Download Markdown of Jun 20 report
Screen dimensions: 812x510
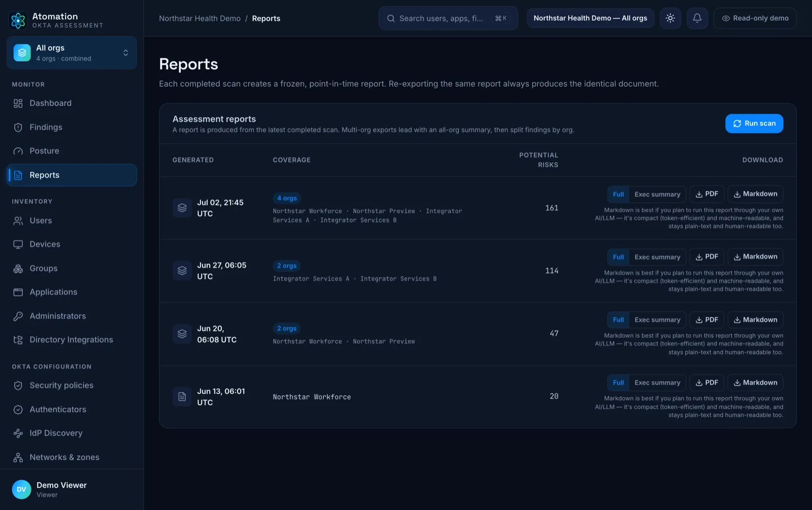[x=755, y=320]
